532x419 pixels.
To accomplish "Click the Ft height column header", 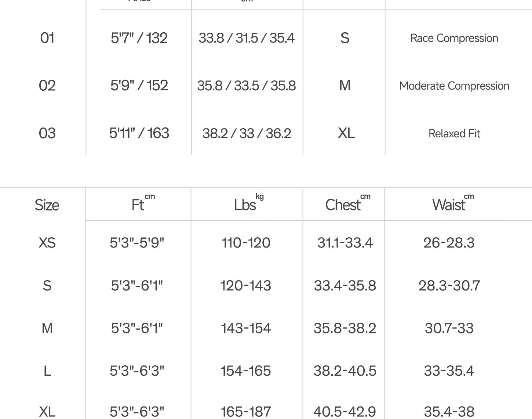I will point(138,205).
